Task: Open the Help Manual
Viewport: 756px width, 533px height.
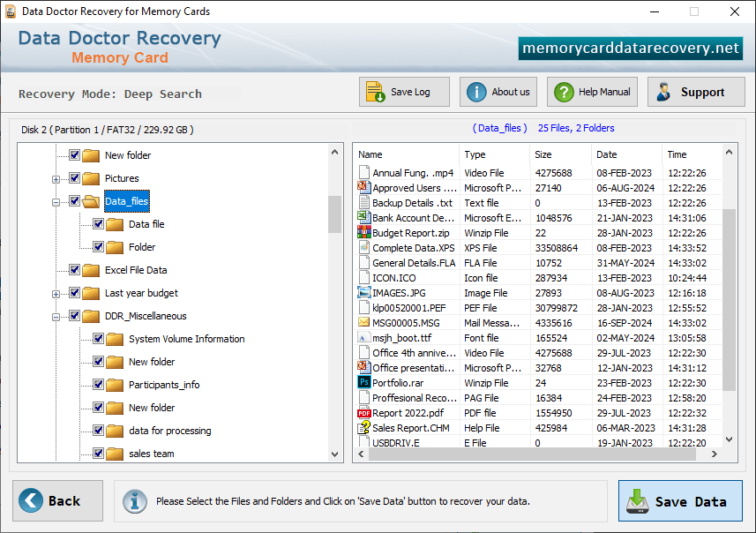Action: [592, 92]
